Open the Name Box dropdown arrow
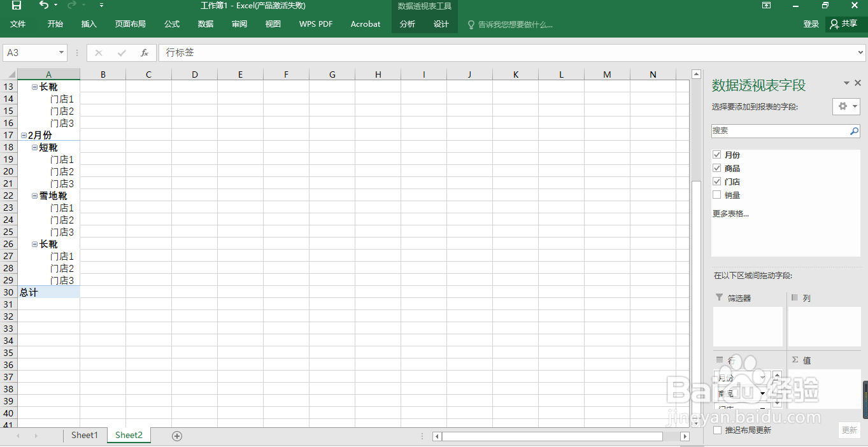The height and width of the screenshot is (447, 868). point(62,53)
